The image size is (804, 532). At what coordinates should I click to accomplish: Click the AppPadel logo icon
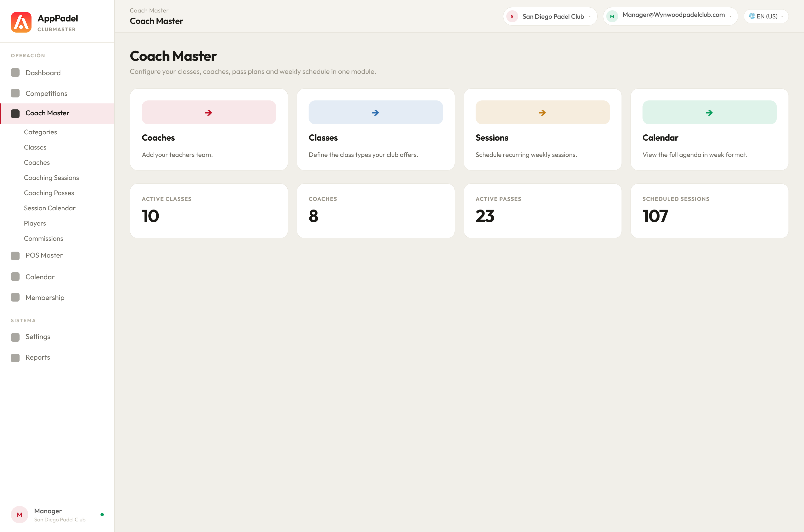[x=21, y=22]
